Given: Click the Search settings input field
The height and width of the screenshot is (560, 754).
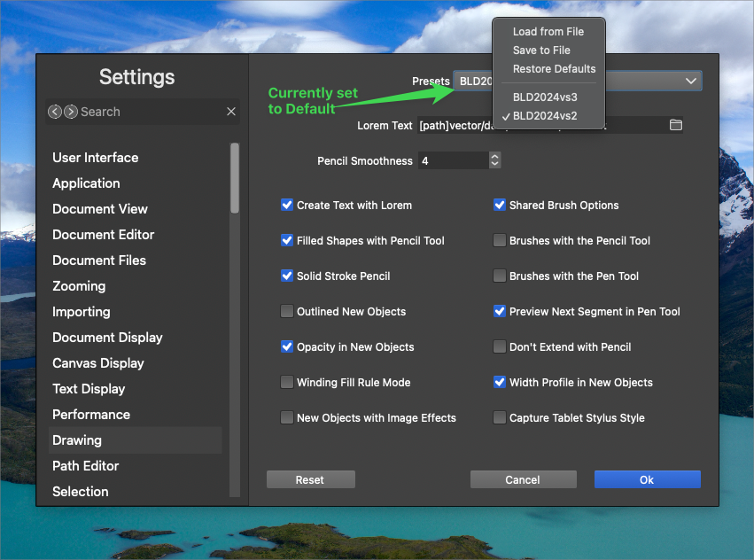Looking at the screenshot, I should tap(151, 112).
